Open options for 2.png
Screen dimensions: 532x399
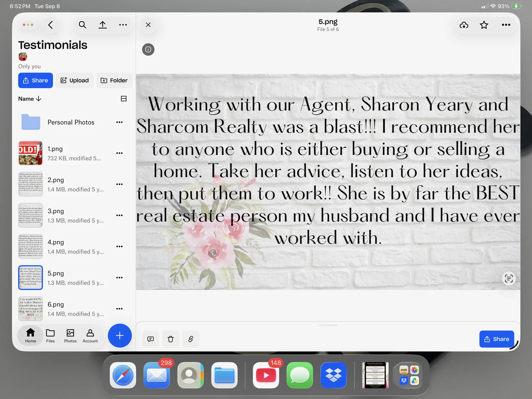[x=119, y=184]
